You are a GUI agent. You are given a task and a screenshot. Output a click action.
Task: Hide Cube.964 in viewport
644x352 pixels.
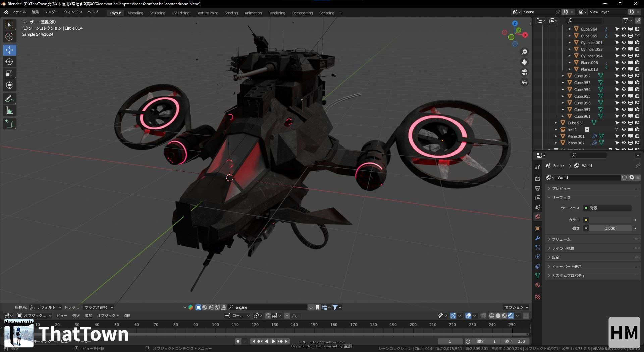(624, 29)
